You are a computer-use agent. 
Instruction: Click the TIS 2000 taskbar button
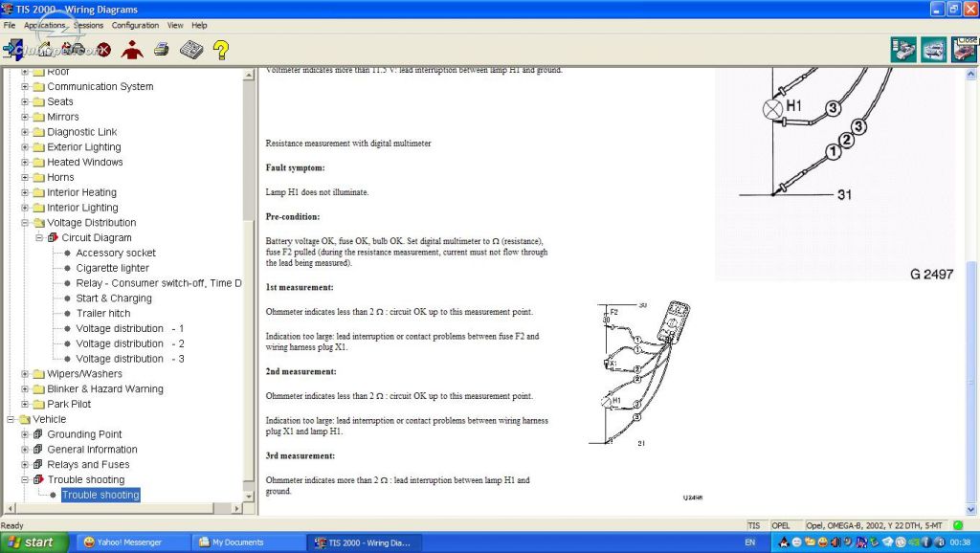(x=364, y=542)
